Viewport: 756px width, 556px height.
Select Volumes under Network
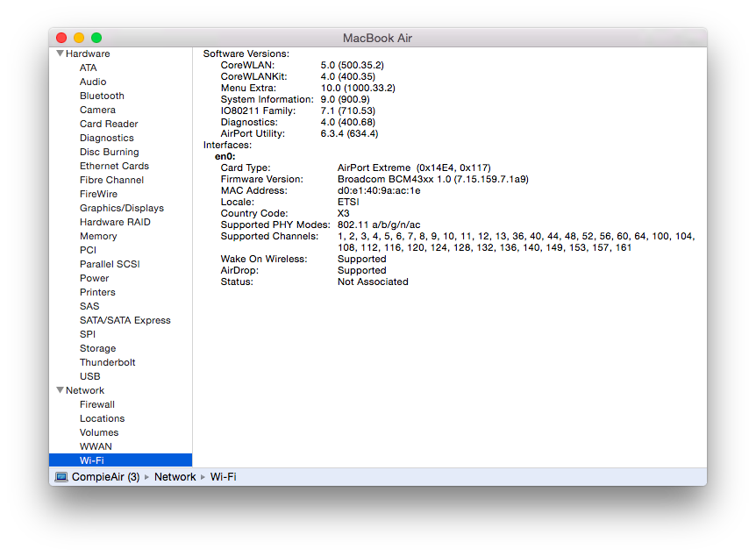point(99,432)
